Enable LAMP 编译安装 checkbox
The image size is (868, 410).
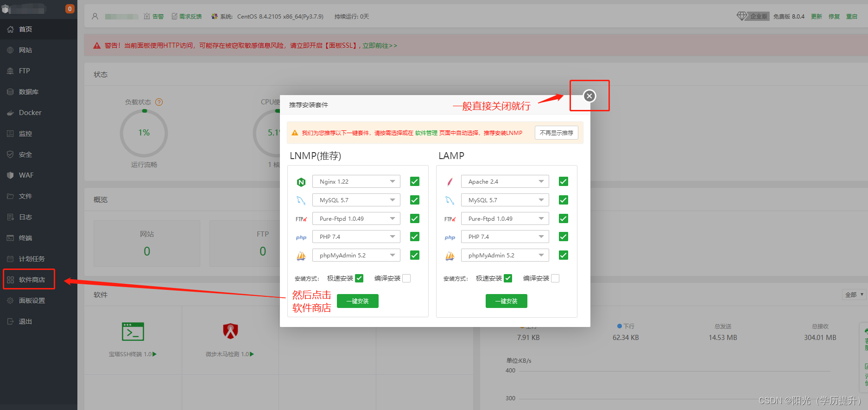[555, 278]
